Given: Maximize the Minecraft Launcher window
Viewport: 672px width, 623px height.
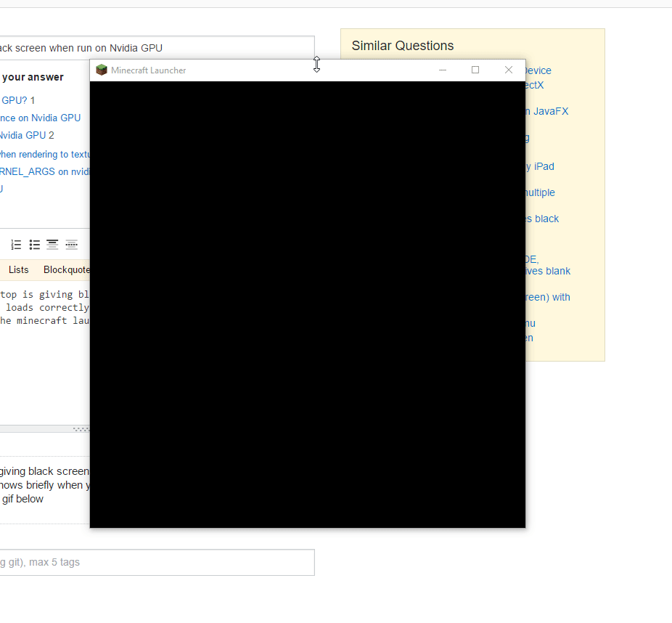Looking at the screenshot, I should 475,70.
